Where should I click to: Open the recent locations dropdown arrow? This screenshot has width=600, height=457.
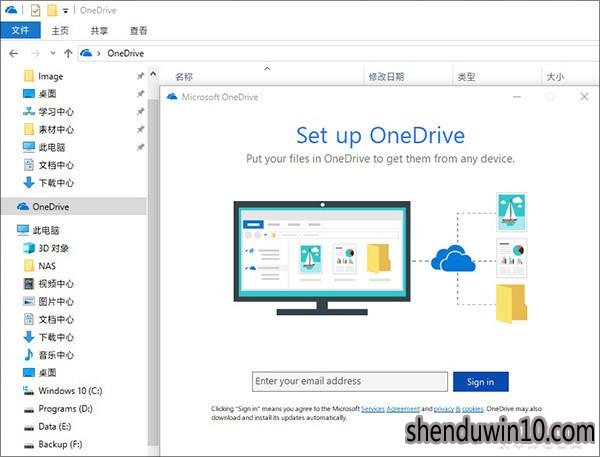(x=53, y=53)
